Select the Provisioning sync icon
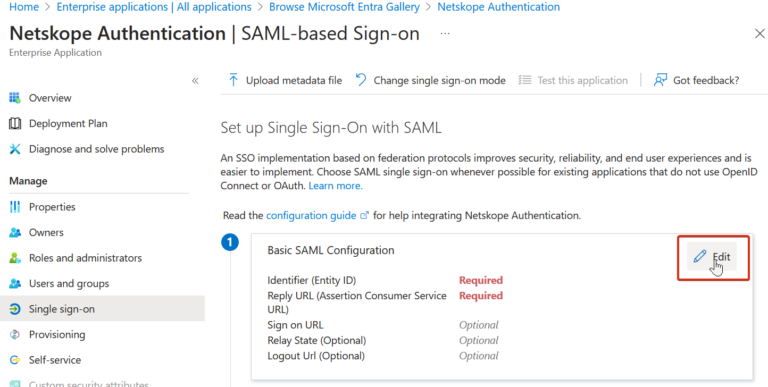This screenshot has height=387, width=768. (15, 335)
